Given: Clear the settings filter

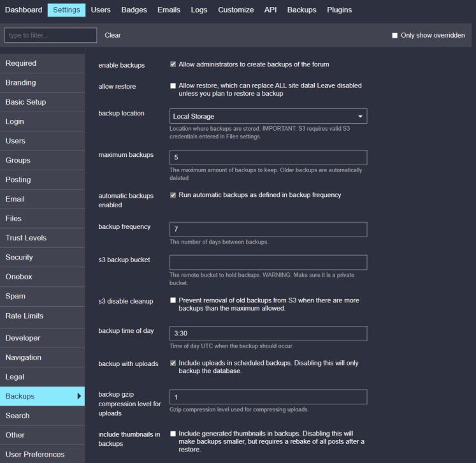Looking at the screenshot, I should click(x=113, y=35).
